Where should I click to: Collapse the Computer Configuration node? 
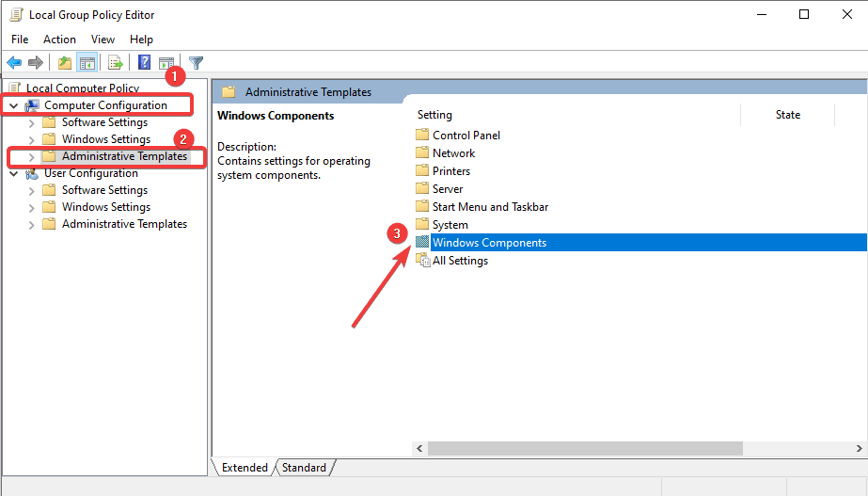(14, 105)
